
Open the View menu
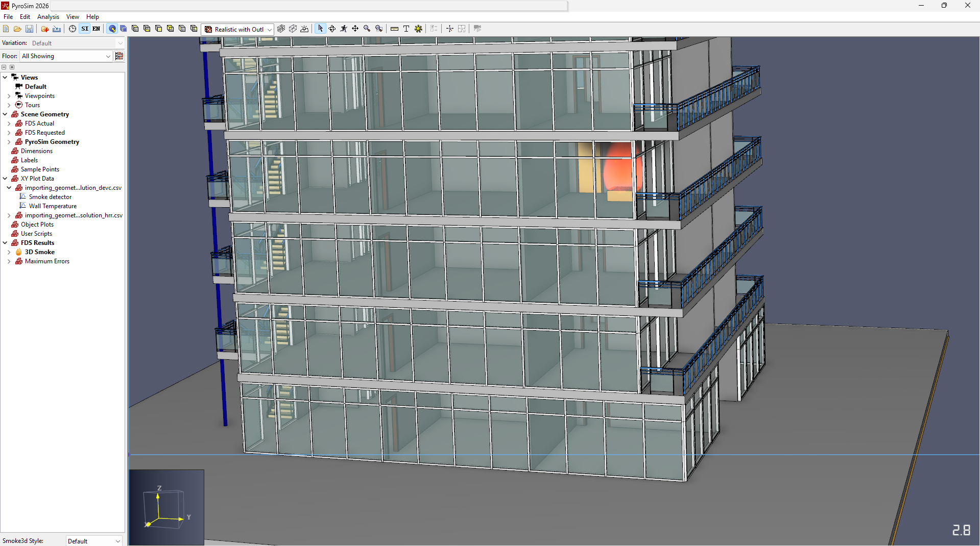pos(73,17)
